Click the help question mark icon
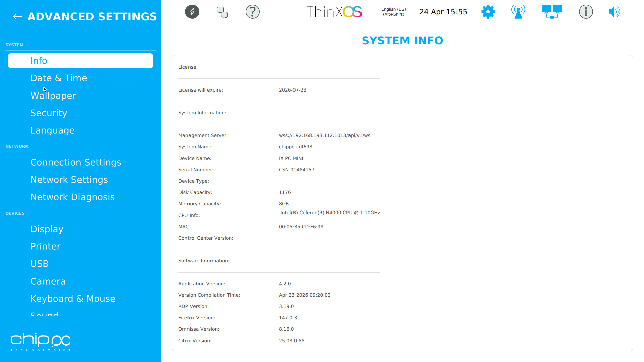This screenshot has height=362, width=644. coord(253,12)
